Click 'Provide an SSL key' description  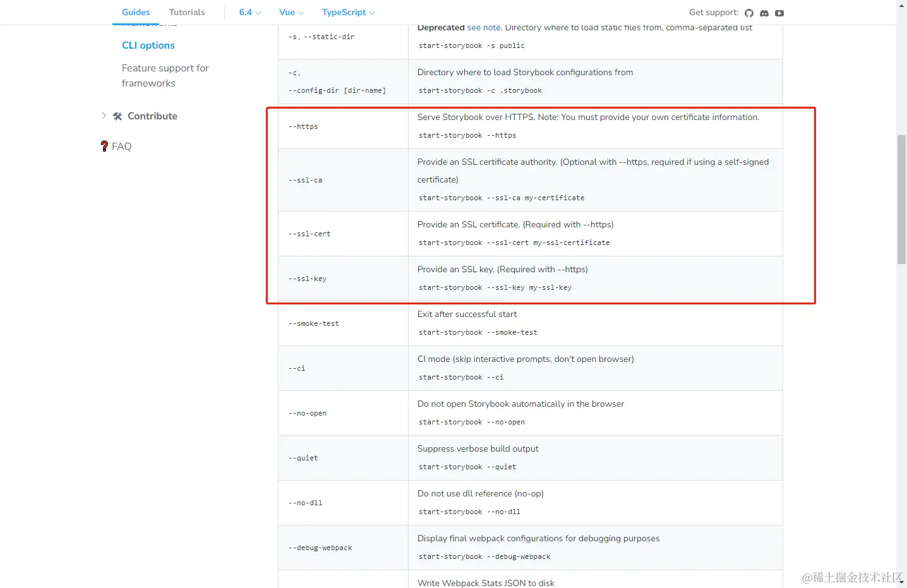tap(503, 270)
